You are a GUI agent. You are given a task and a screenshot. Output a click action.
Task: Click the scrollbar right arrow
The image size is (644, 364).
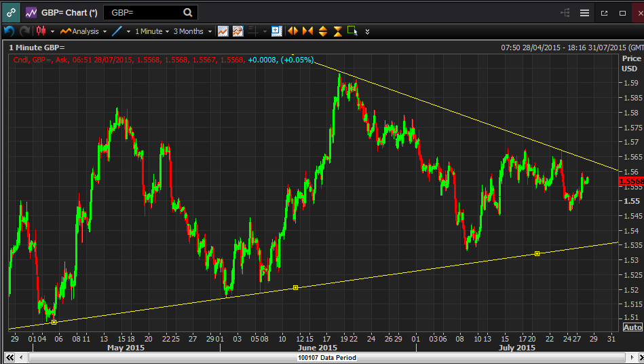[x=632, y=357]
